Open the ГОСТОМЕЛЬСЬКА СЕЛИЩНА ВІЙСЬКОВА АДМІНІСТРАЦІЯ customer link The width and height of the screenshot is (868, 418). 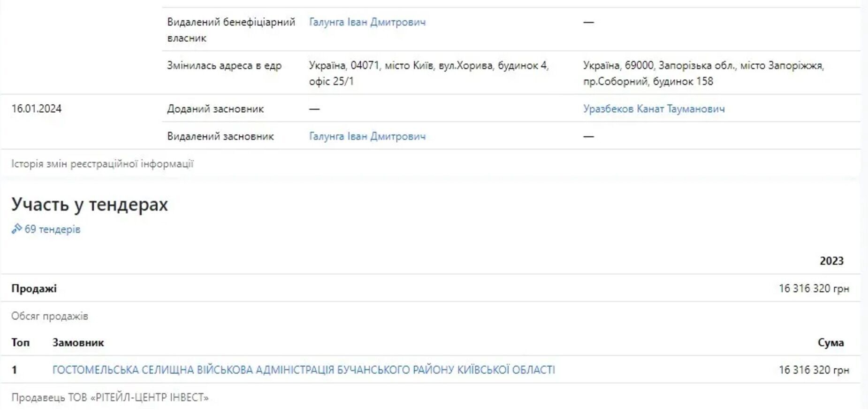[x=304, y=370]
